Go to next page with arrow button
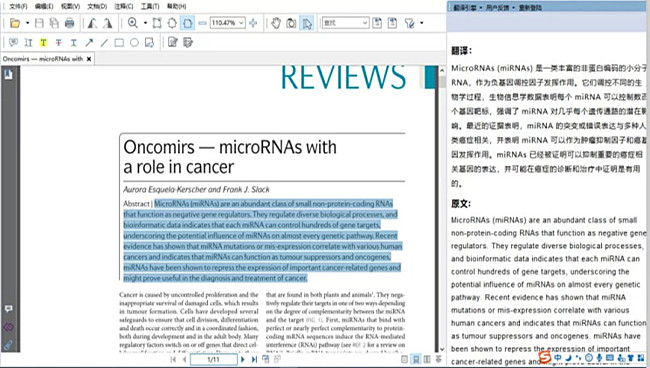Viewport: 650px width, 368px height. pos(243,359)
